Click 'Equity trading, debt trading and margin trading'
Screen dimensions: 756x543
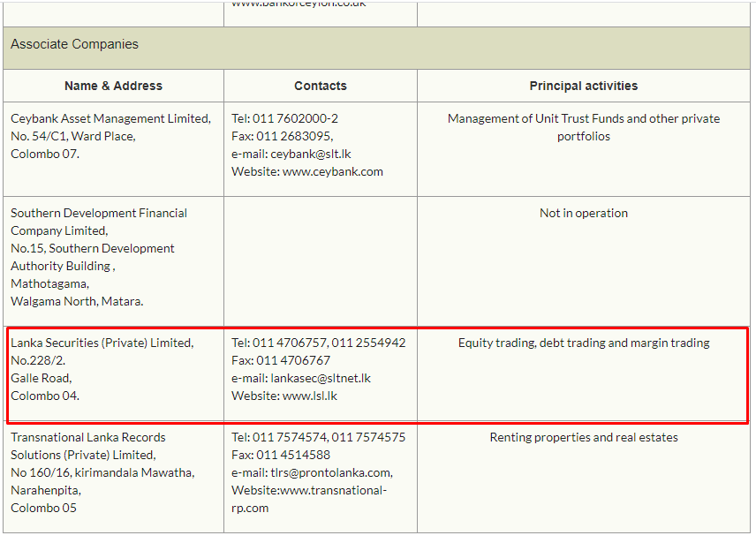point(583,343)
